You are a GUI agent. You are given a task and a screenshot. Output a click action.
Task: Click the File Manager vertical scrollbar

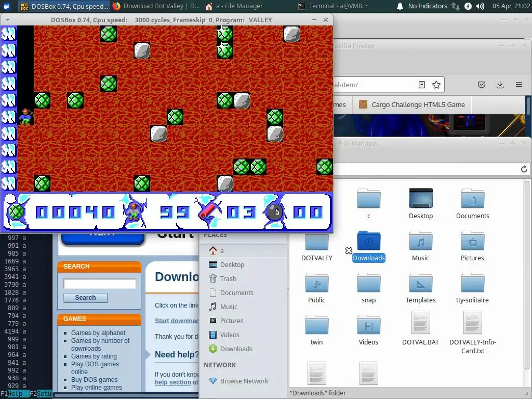pos(527,275)
